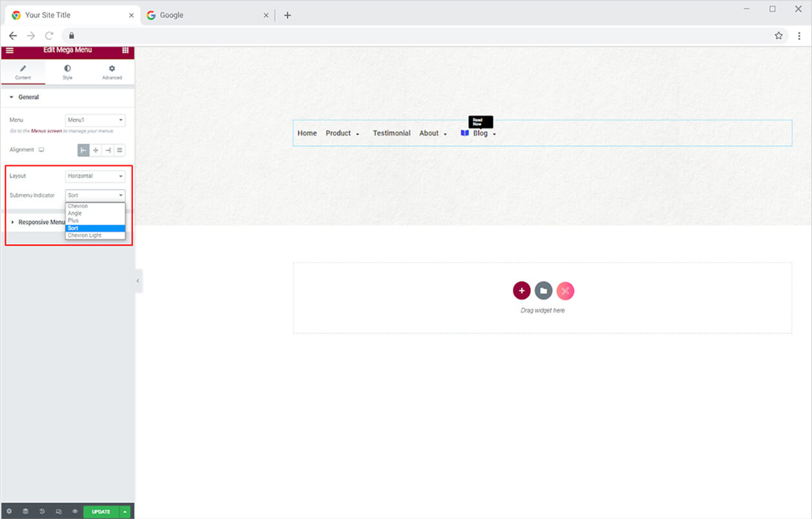Set alignment to center

click(x=96, y=150)
